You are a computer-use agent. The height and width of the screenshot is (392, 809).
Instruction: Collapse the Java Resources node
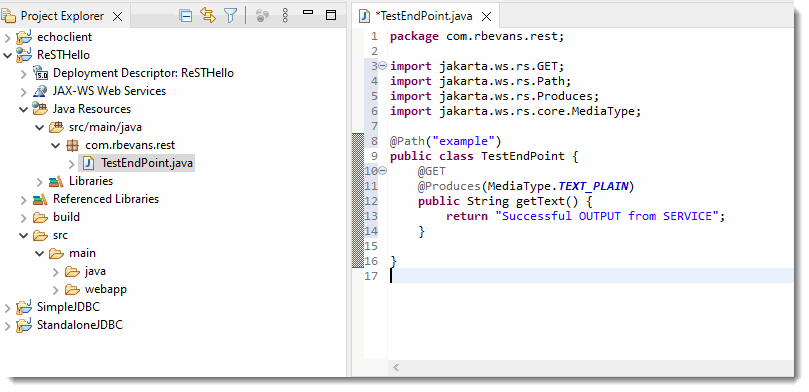click(x=23, y=109)
